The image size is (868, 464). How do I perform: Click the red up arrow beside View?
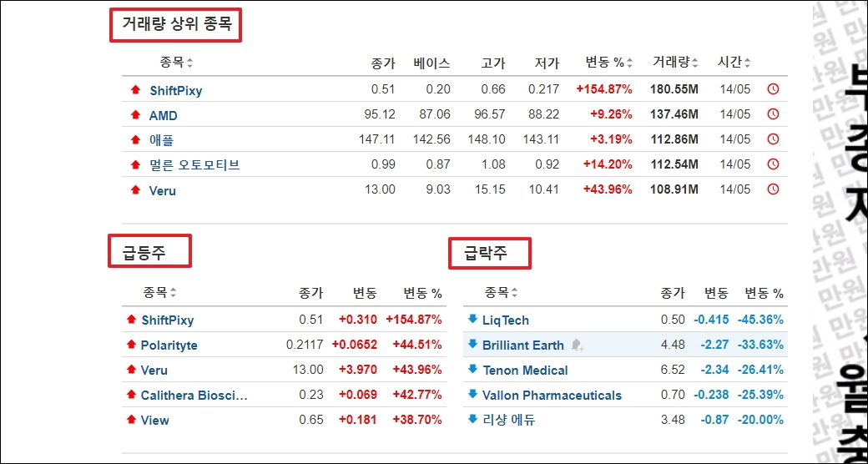click(x=131, y=419)
